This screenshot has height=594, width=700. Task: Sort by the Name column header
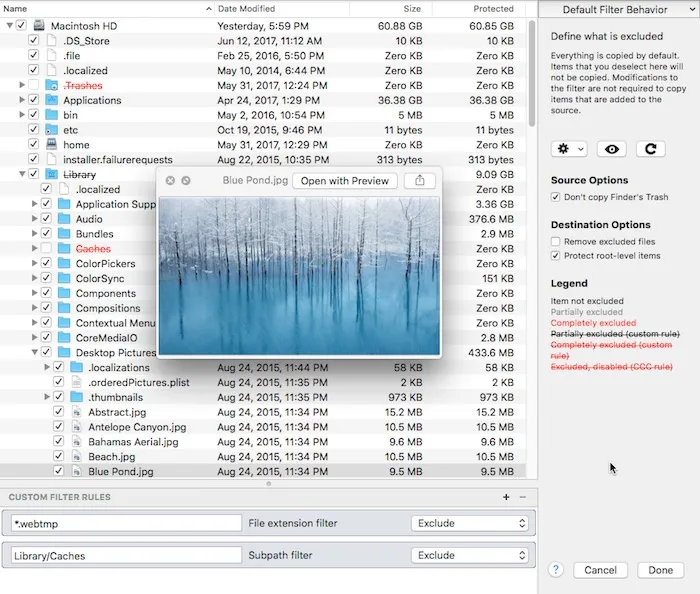click(x=107, y=8)
